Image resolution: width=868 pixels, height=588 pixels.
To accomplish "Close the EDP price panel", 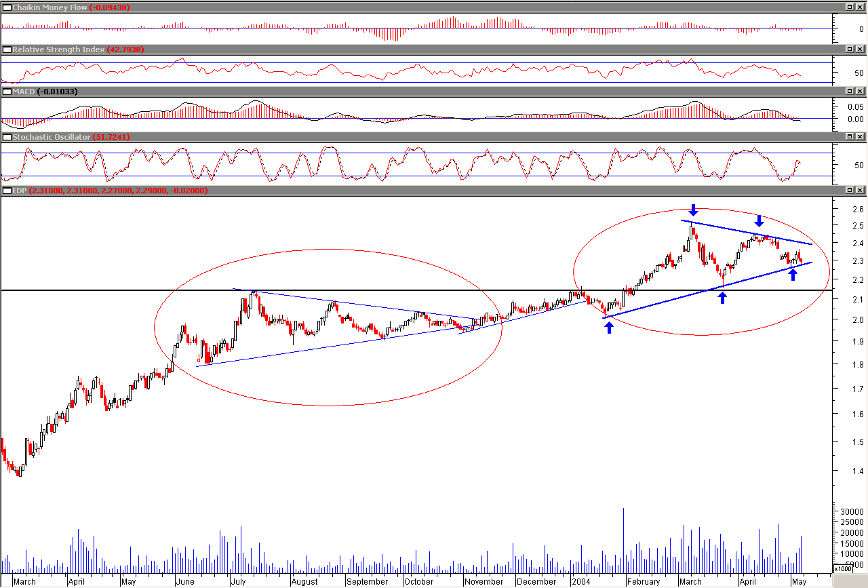I will click(x=860, y=191).
